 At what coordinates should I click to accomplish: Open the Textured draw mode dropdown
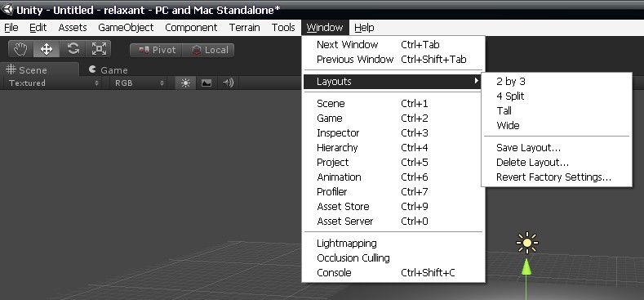[54, 83]
